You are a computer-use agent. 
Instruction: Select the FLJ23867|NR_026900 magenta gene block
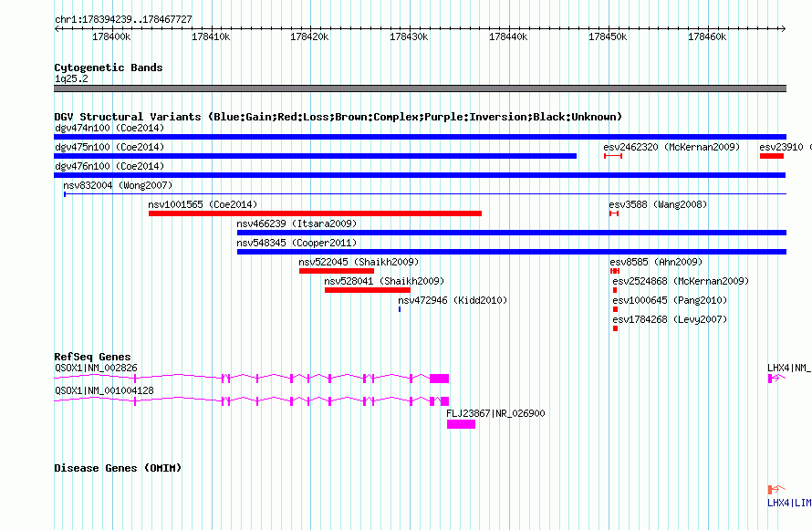(462, 424)
